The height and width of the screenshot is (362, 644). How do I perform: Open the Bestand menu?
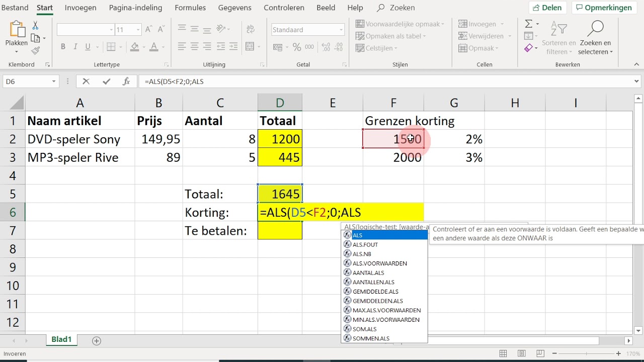[x=15, y=8]
